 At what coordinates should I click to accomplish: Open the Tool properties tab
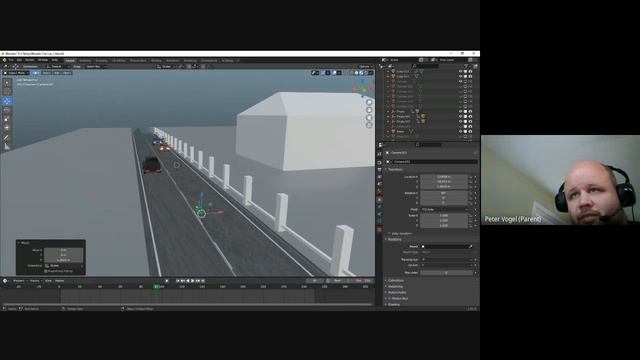pos(379,154)
